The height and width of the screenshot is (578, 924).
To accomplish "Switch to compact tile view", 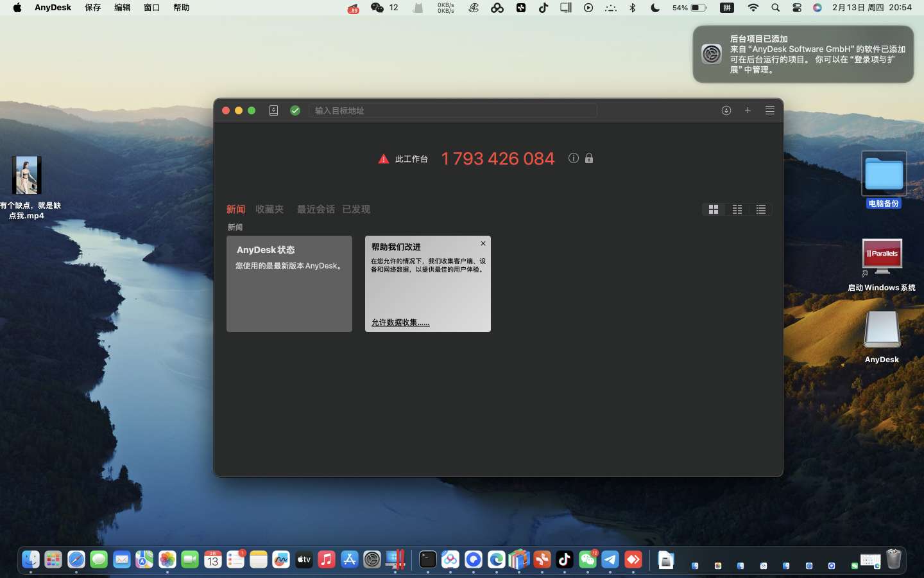I will [737, 209].
